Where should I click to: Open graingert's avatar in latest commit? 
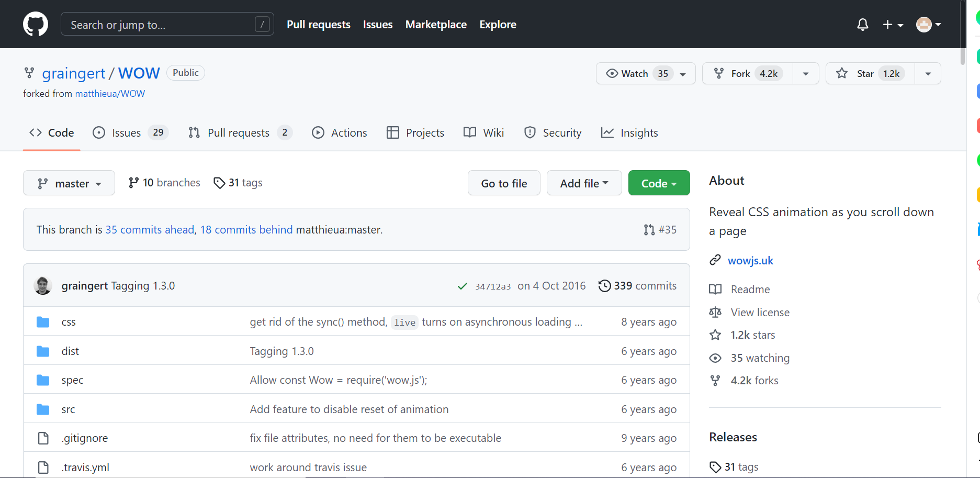pos(43,286)
